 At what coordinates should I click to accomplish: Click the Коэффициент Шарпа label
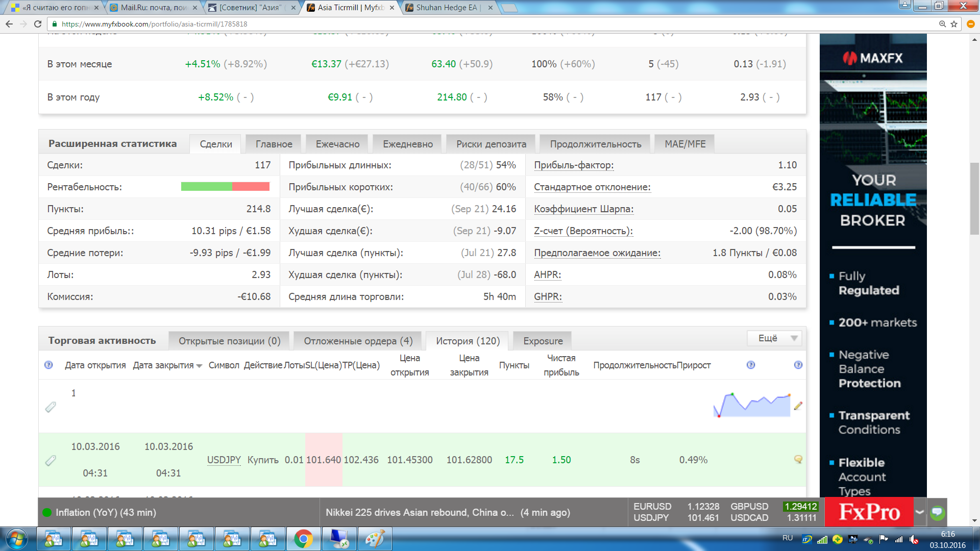583,209
